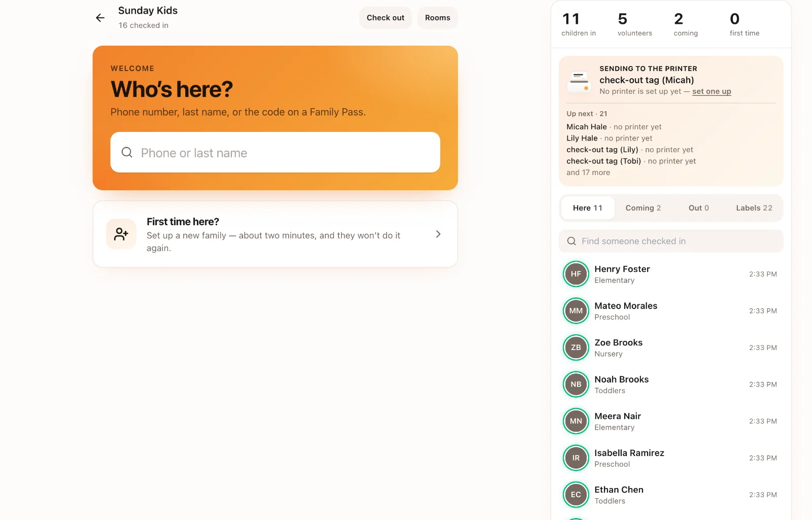
Task: Open Isabella Ramirez's IR avatar
Action: coord(576,458)
